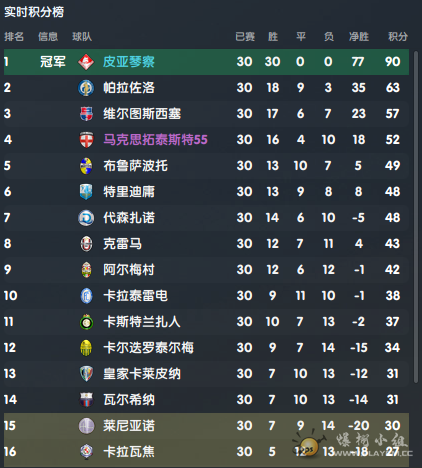Image resolution: width=422 pixels, height=468 pixels.
Task: Click the 排名 column header
Action: (14, 37)
